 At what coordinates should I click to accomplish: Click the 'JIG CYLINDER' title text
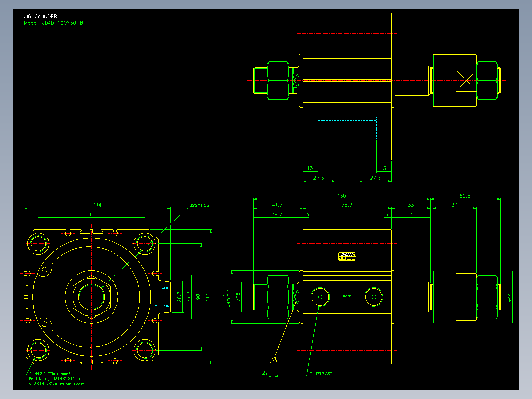(40, 16)
